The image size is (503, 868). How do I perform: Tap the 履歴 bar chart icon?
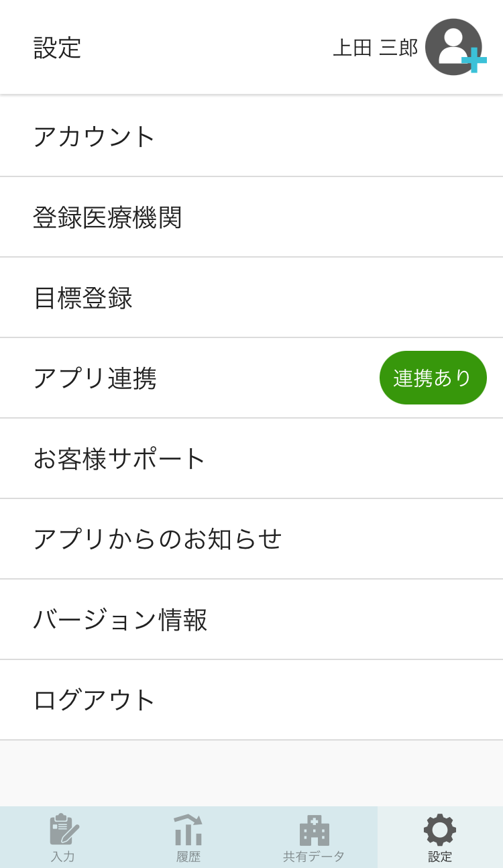click(188, 830)
